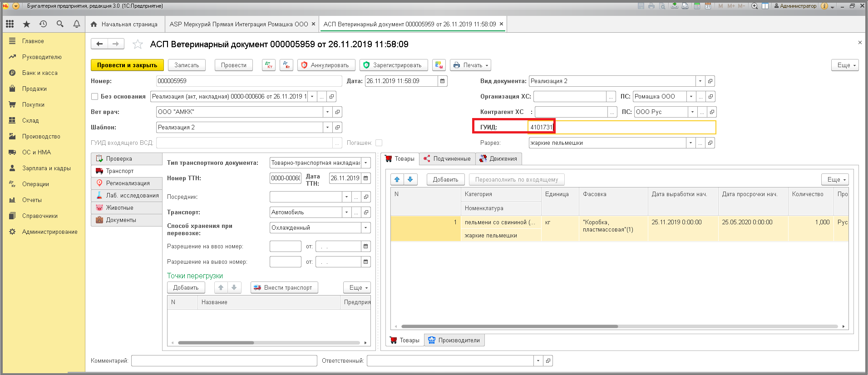Open Favorites star in top panel
Viewport: 868px width, 375px height.
26,24
